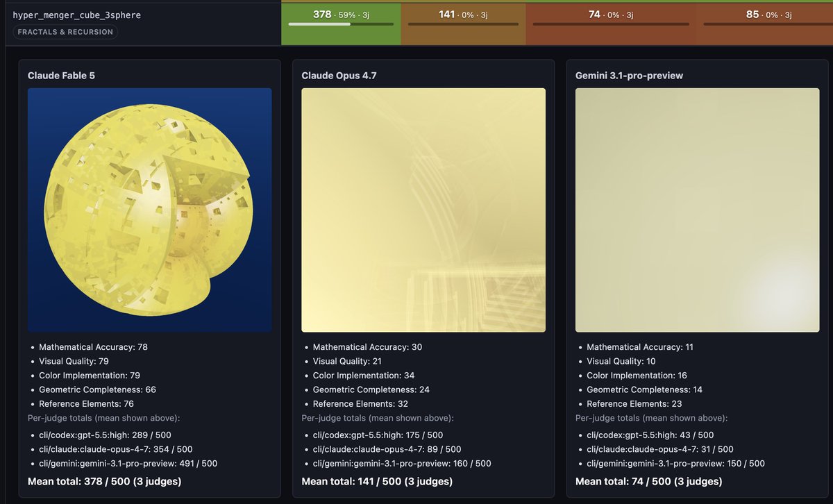
Task: Select 'Visual Quality: 21' text
Action: (348, 361)
